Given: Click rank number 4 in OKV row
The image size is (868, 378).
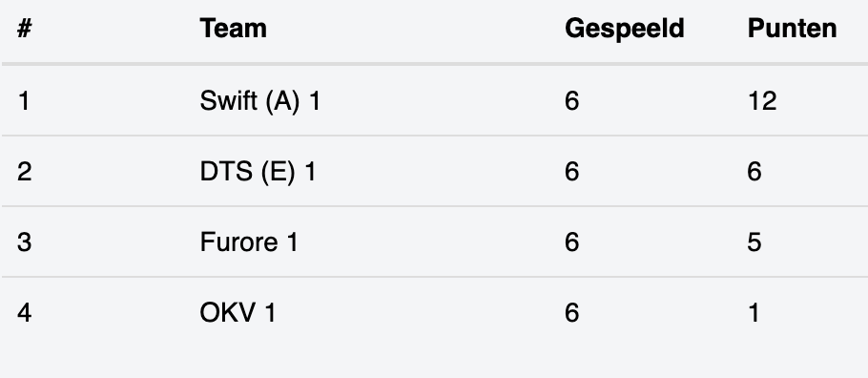Looking at the screenshot, I should 25,313.
